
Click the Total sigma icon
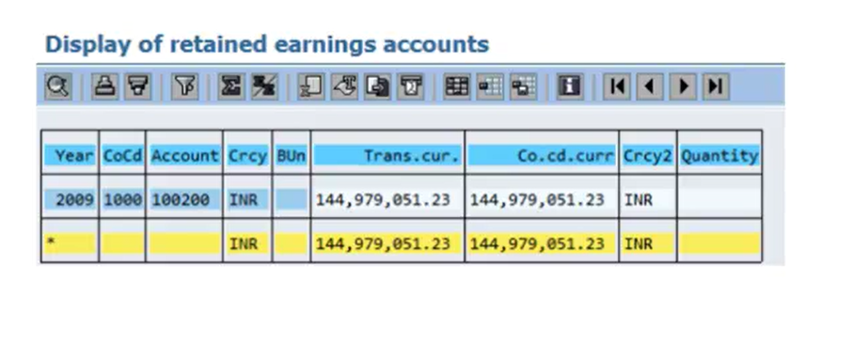click(231, 86)
